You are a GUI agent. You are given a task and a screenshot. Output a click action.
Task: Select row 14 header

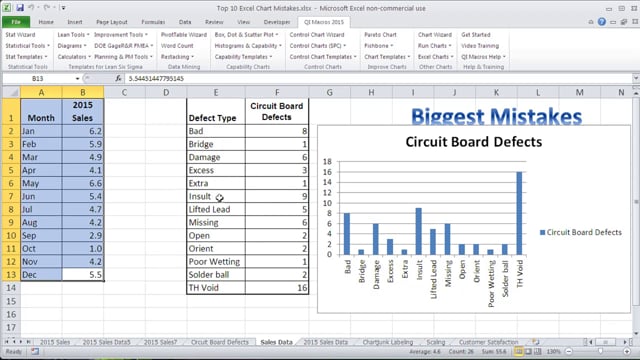pyautogui.click(x=11, y=288)
